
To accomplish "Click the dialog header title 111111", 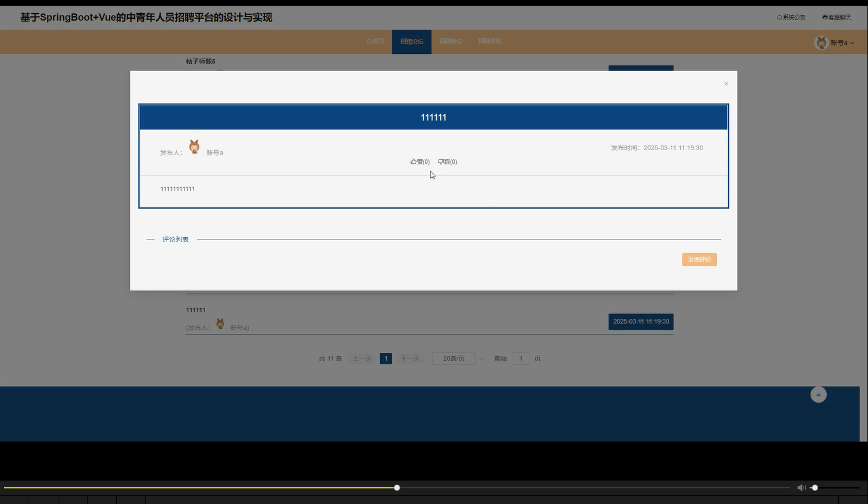I will click(x=433, y=117).
